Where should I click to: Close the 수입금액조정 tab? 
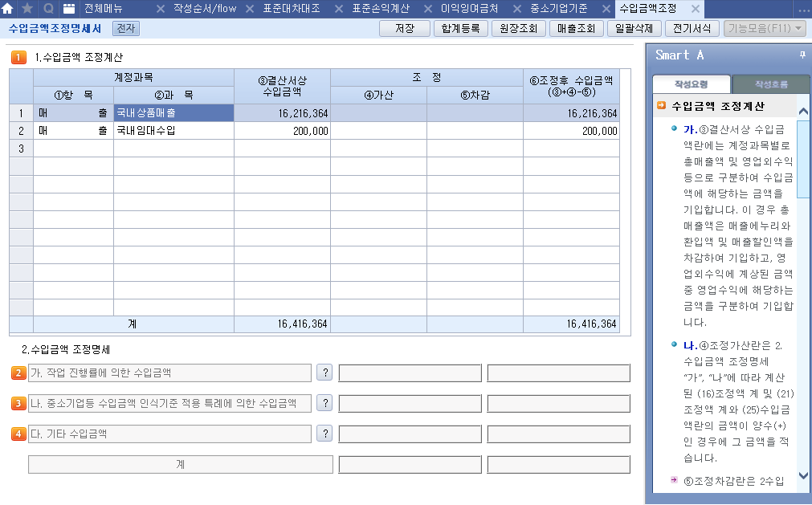coord(696,9)
